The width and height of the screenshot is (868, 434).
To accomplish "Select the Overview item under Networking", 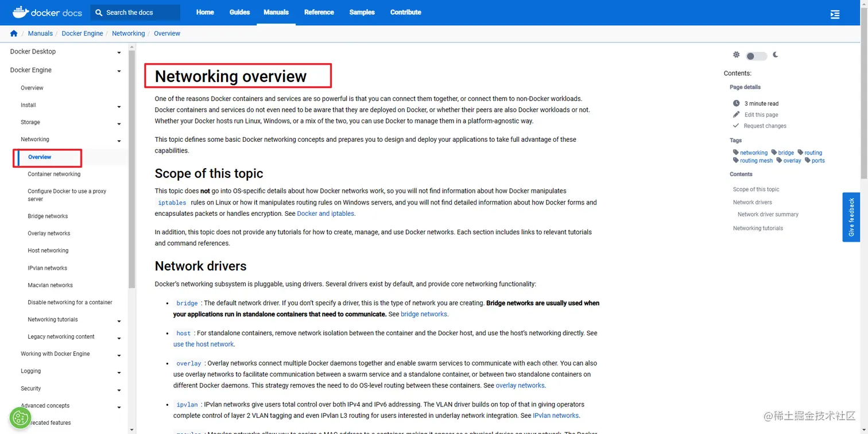I will pyautogui.click(x=40, y=157).
